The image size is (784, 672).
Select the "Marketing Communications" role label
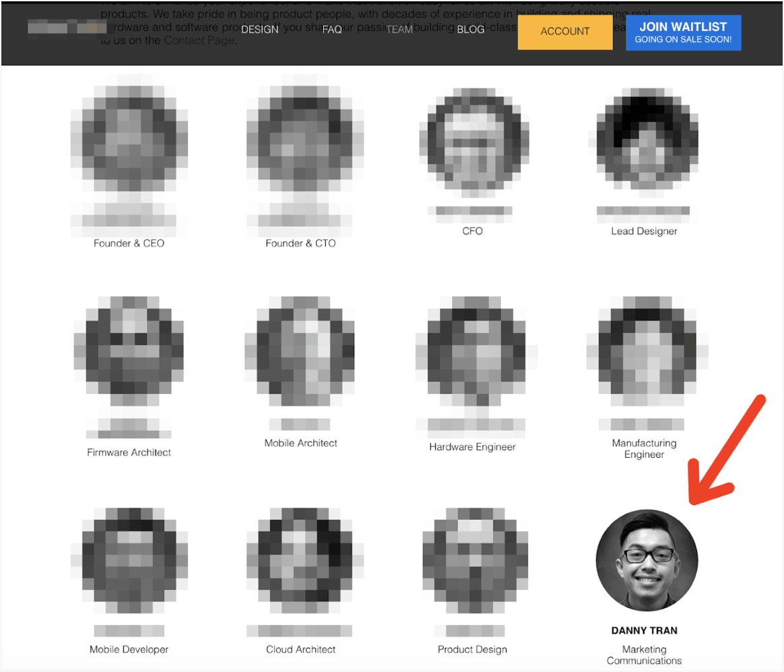pyautogui.click(x=644, y=655)
